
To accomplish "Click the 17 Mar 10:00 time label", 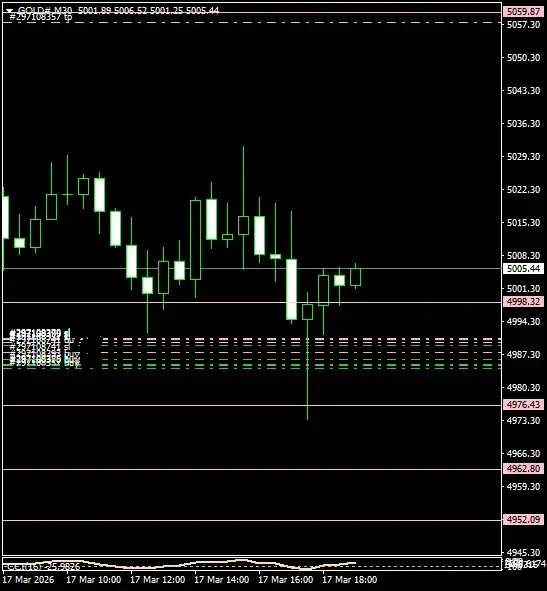I will 93,579.
